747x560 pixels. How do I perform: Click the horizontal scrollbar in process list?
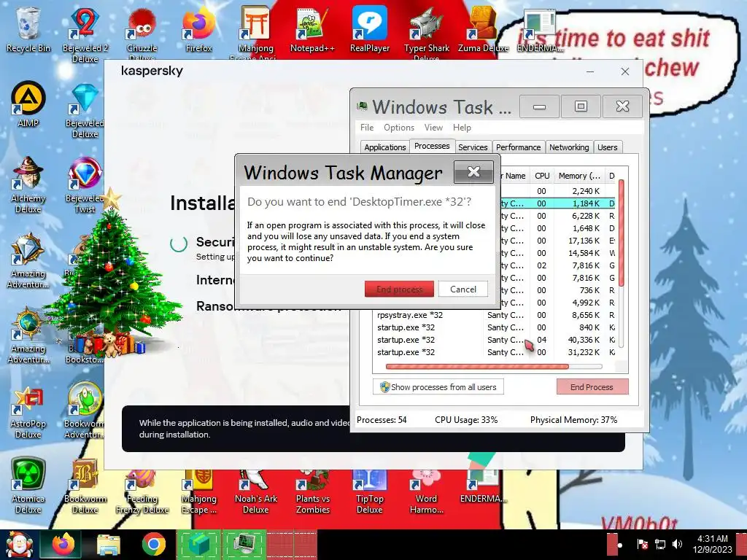tap(477, 367)
